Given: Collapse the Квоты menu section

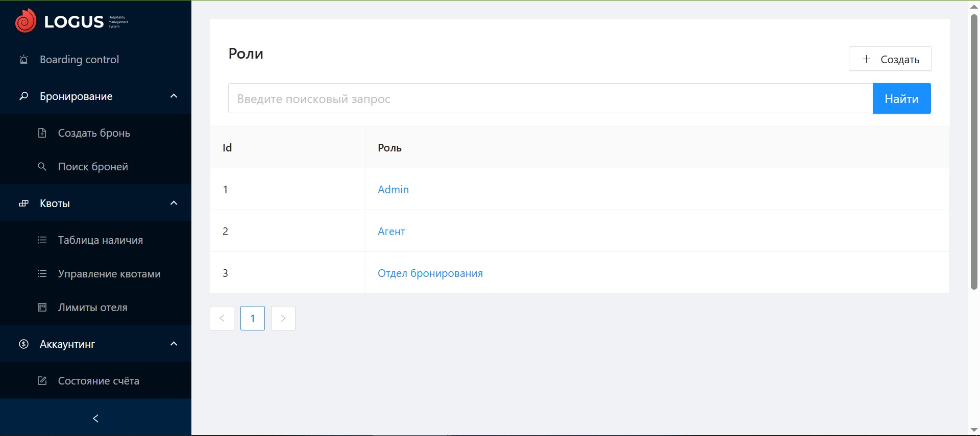Looking at the screenshot, I should [x=174, y=203].
